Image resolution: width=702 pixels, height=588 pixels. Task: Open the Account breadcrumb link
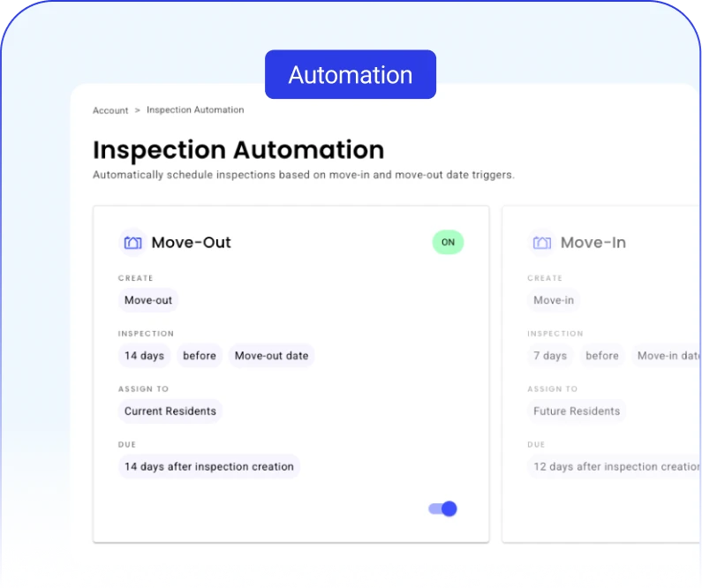(110, 110)
